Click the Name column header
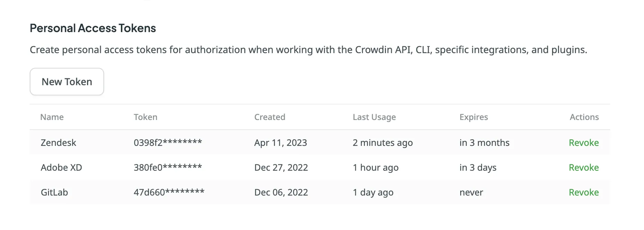 point(52,117)
